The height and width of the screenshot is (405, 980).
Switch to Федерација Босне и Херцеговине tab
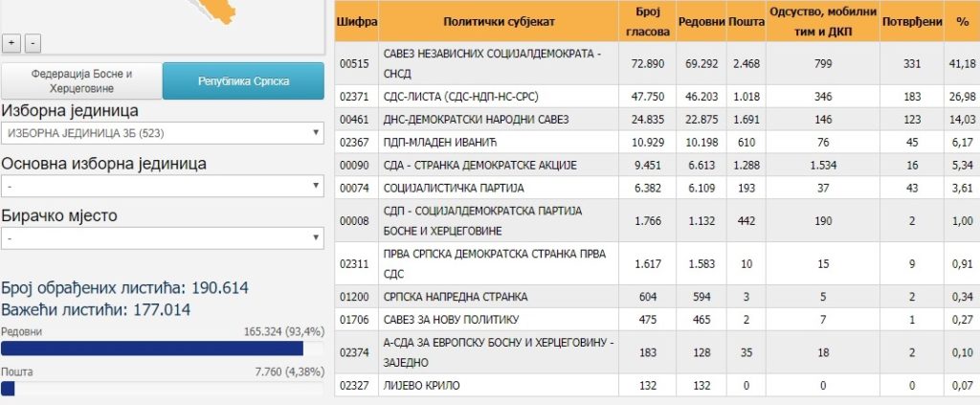(82, 80)
